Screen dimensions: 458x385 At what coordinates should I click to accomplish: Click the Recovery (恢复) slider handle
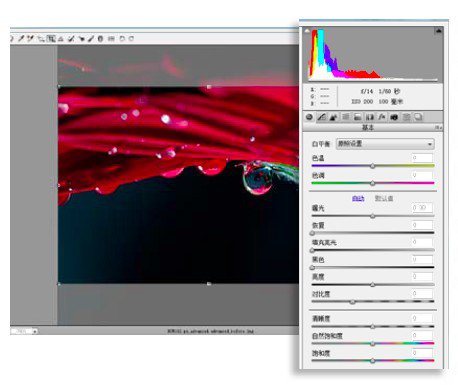tap(312, 233)
